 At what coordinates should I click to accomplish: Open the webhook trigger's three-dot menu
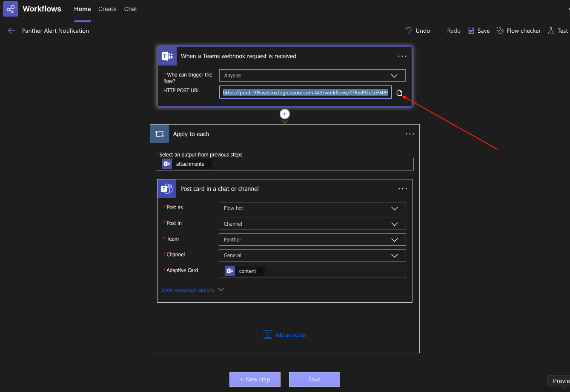402,56
